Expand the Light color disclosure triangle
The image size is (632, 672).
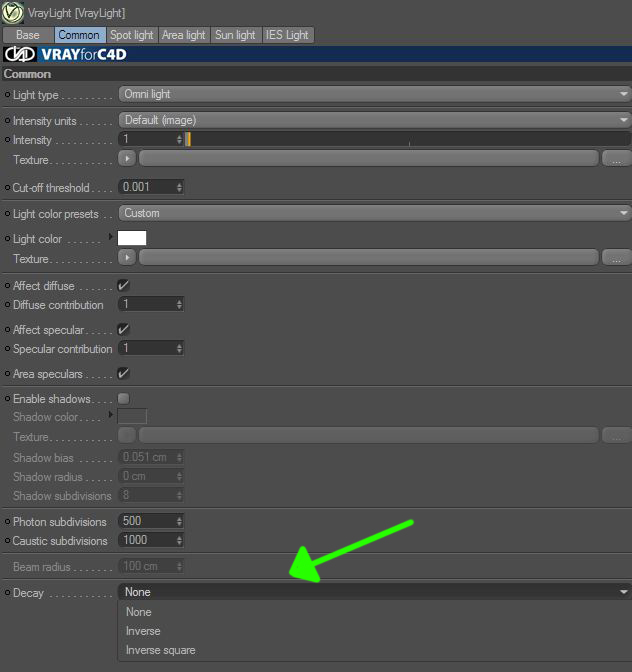pos(111,237)
